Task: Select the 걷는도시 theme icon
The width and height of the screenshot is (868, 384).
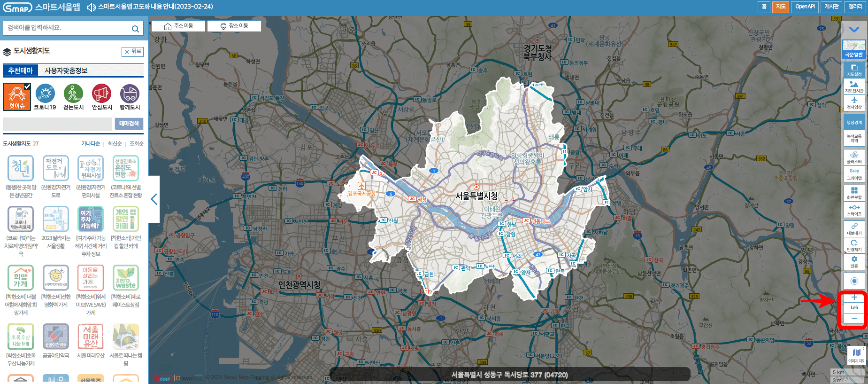Action: point(73,97)
